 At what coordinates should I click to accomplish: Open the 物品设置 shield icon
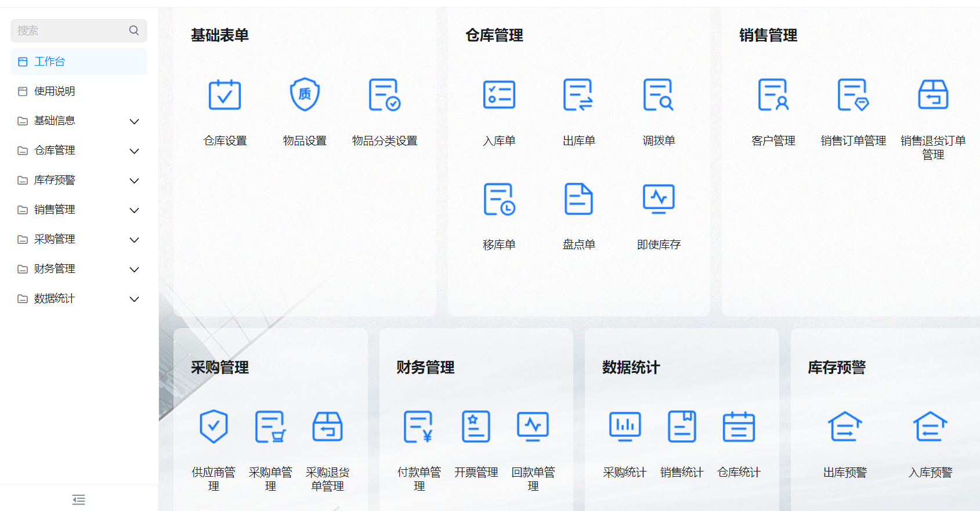pos(305,95)
